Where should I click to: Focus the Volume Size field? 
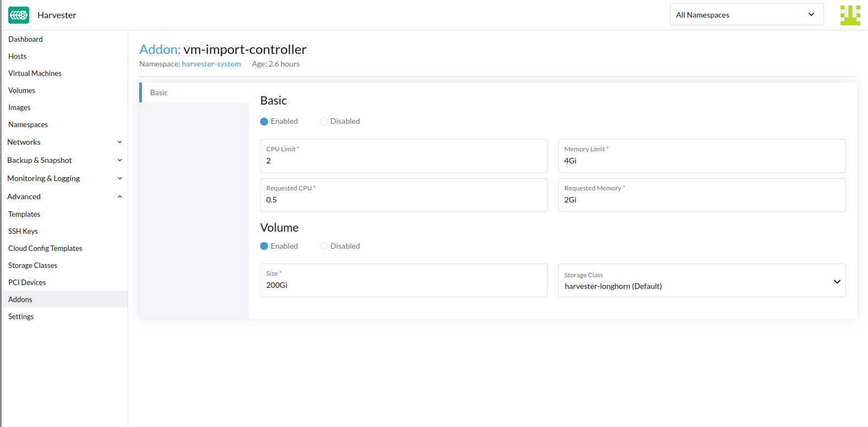(x=403, y=286)
